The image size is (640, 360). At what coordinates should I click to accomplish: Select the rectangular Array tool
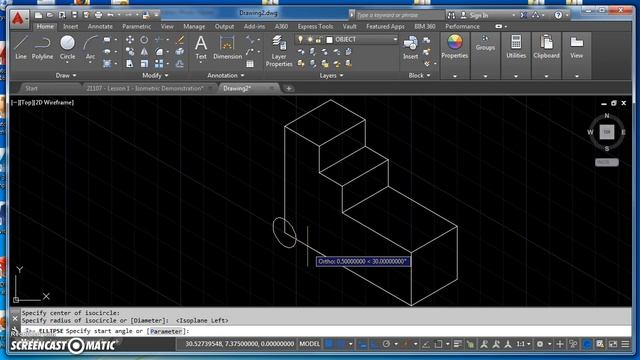coord(159,64)
